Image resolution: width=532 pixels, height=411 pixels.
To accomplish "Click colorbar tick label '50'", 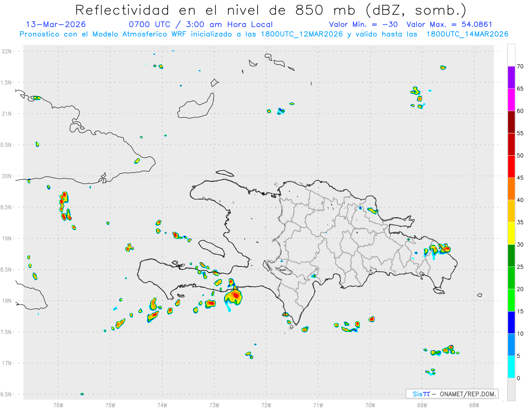I will click(520, 156).
